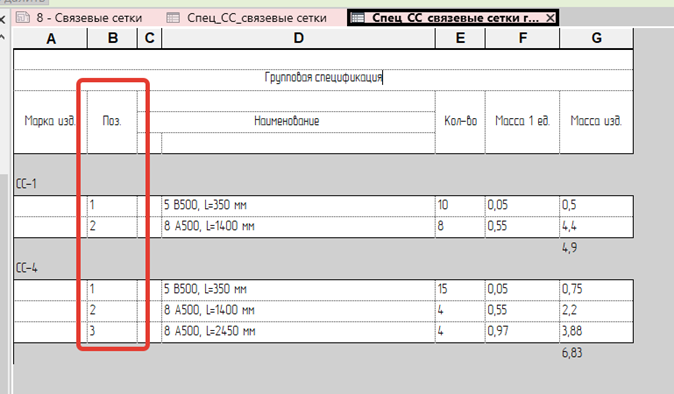This screenshot has height=394, width=674.
Task: Click the schedule icon on the inactive 'Спец_СС_связевые сетки' tab
Action: pos(173,18)
